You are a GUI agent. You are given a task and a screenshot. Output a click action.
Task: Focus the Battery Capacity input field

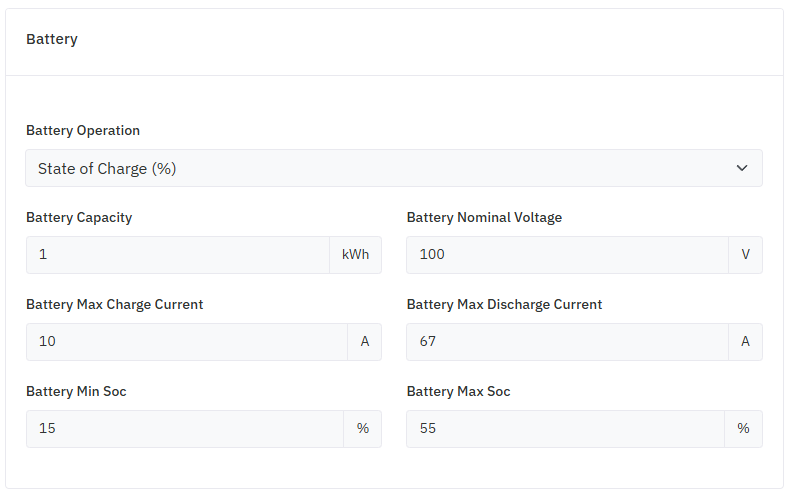tap(178, 255)
